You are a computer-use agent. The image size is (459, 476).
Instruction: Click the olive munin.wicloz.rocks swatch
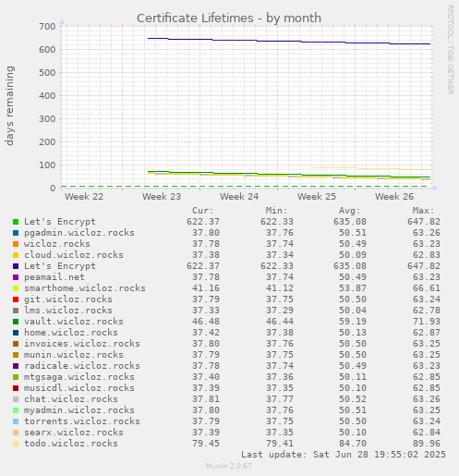coord(16,355)
